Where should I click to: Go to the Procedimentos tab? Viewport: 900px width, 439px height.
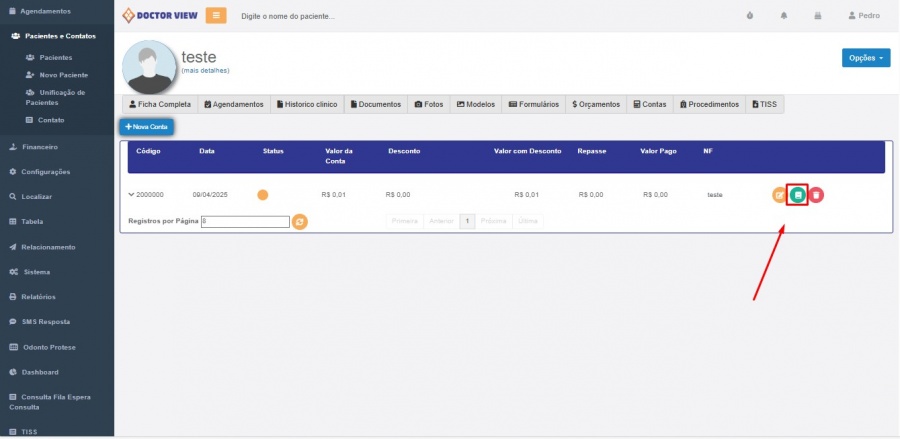pos(709,104)
